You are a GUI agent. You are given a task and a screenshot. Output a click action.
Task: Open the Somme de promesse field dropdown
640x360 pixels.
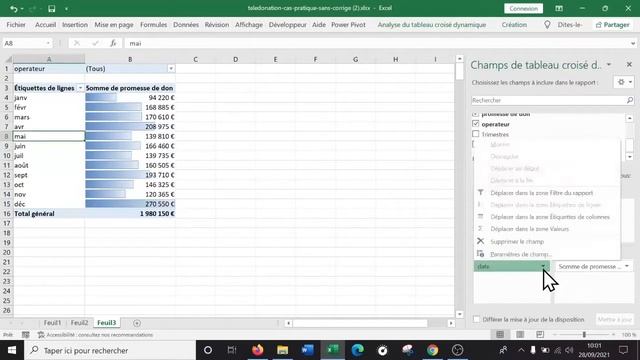pos(627,266)
